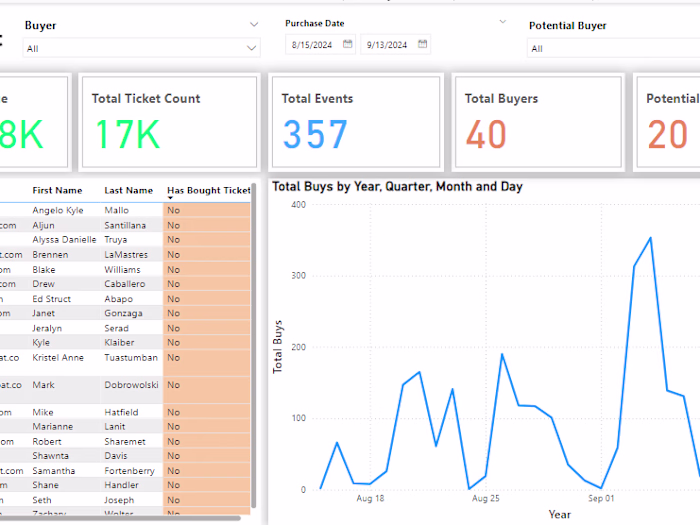Open the Buyer All dropdown
Screen dimensions: 700x525
coord(142,48)
